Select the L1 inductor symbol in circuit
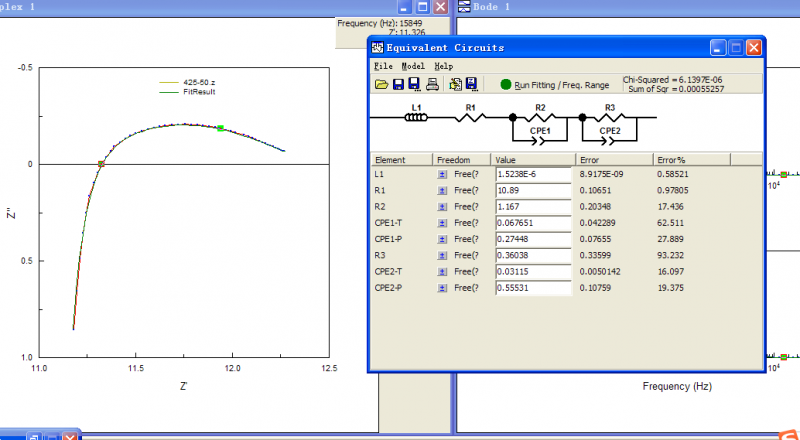 click(x=417, y=117)
